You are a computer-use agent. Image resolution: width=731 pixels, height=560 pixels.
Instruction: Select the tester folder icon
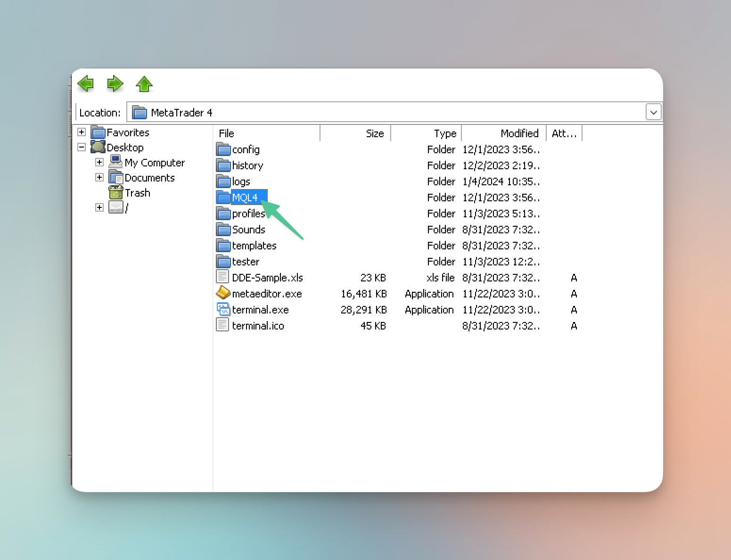[x=223, y=262]
